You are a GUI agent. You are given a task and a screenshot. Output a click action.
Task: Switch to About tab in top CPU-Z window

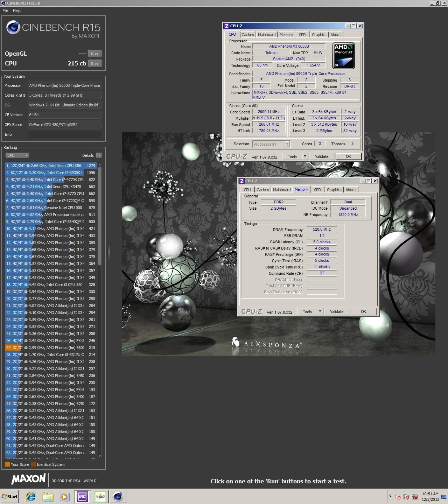point(336,35)
